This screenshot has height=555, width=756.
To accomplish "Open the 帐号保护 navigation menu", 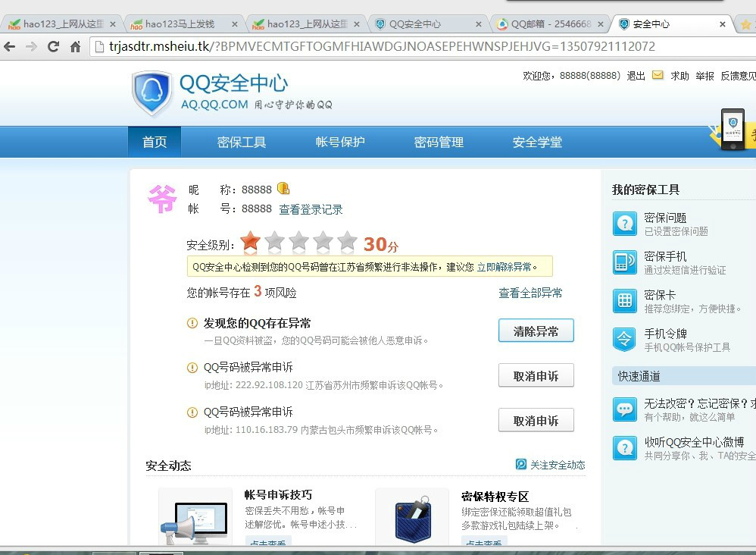I will (340, 142).
